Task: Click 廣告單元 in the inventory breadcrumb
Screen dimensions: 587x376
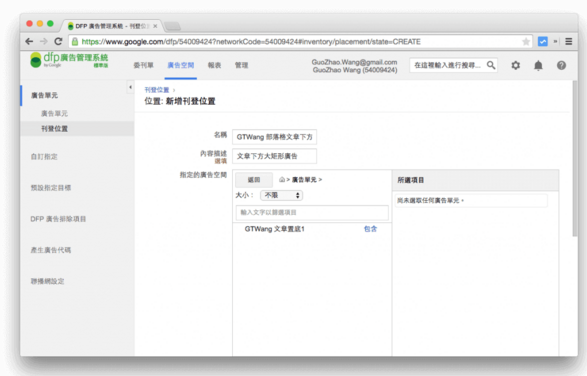Action: (x=304, y=180)
